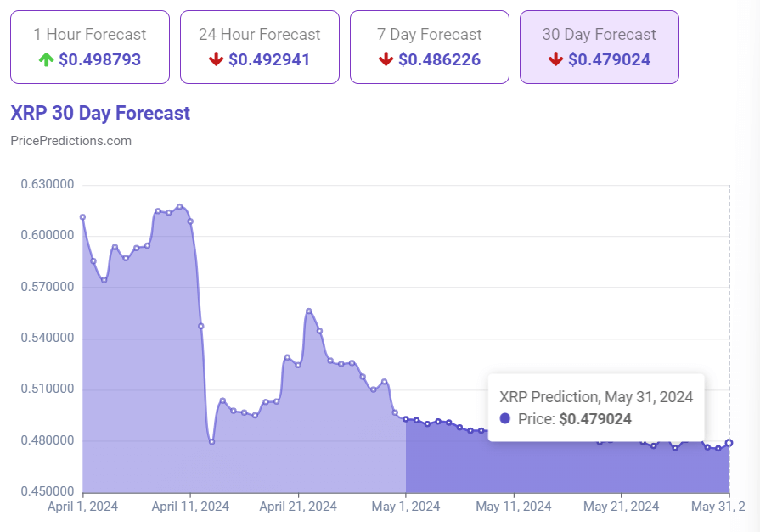Click the 0.600000 y-axis label

click(x=48, y=236)
